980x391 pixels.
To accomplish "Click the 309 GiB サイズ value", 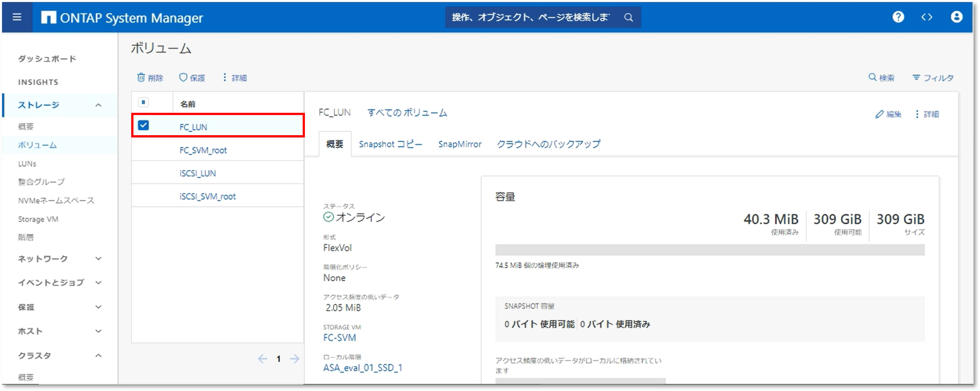I will point(900,219).
